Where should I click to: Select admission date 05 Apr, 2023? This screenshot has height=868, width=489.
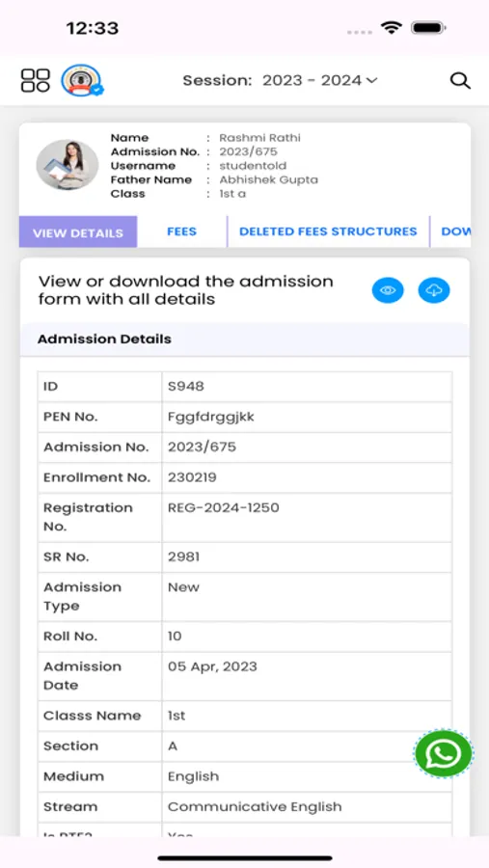click(x=212, y=666)
